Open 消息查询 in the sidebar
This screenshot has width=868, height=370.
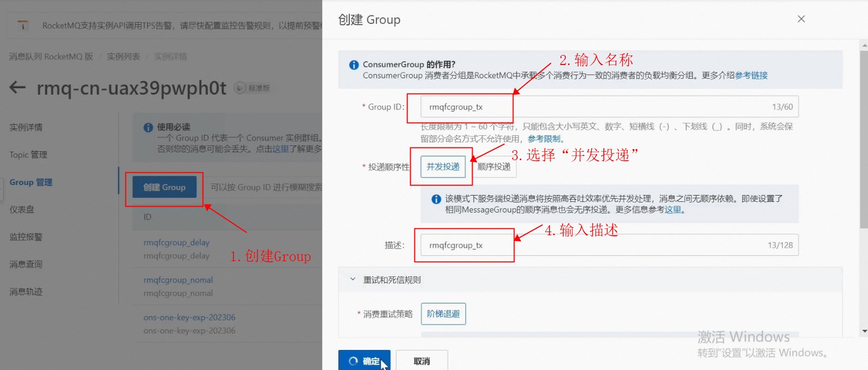(x=26, y=264)
